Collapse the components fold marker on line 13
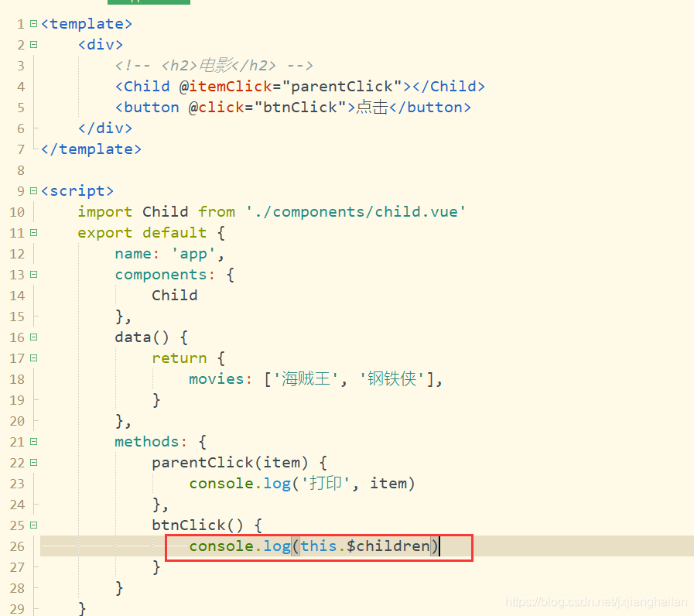Image resolution: width=694 pixels, height=616 pixels. click(33, 275)
